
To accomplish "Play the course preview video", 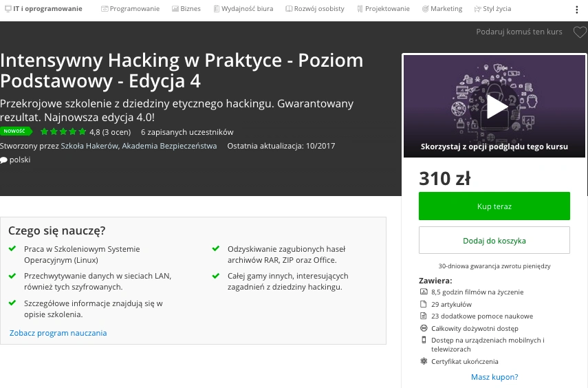I will [496, 107].
